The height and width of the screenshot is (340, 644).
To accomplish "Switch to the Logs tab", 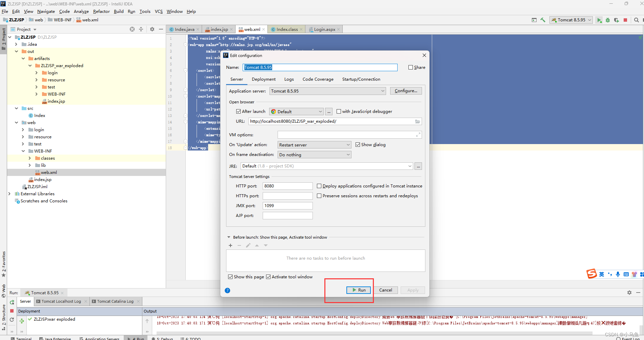I will click(289, 79).
